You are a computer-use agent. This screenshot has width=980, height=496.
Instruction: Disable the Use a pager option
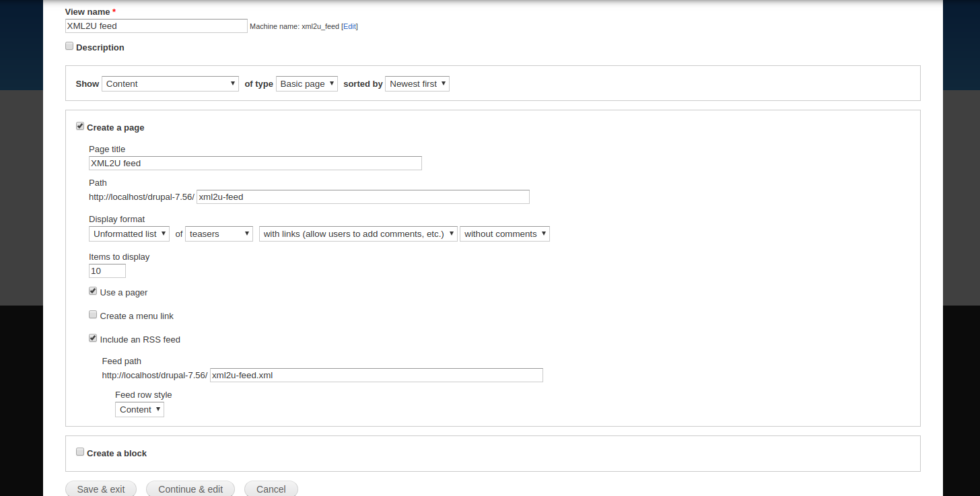(93, 291)
